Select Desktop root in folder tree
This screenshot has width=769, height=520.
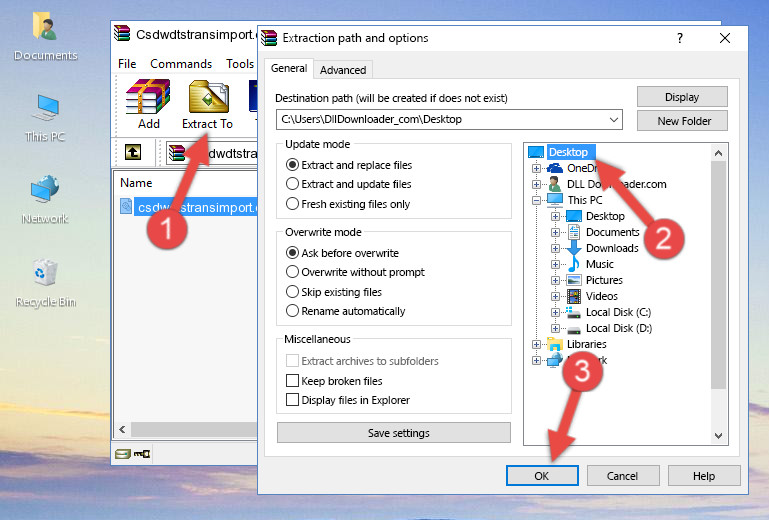point(568,152)
